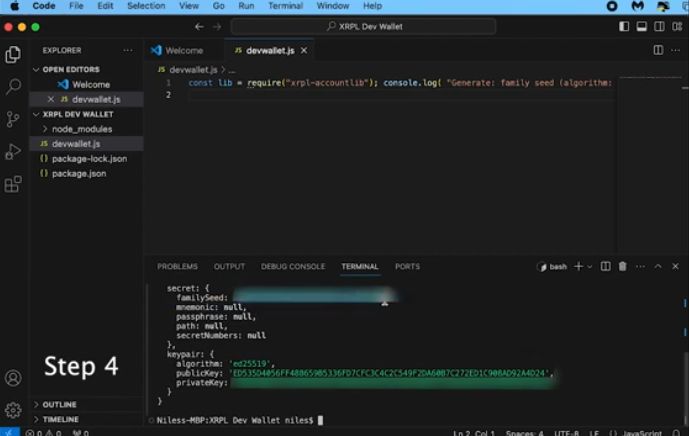Collapse the XRPL DEV WALLET folder section
The image size is (689, 436).
pos(78,114)
